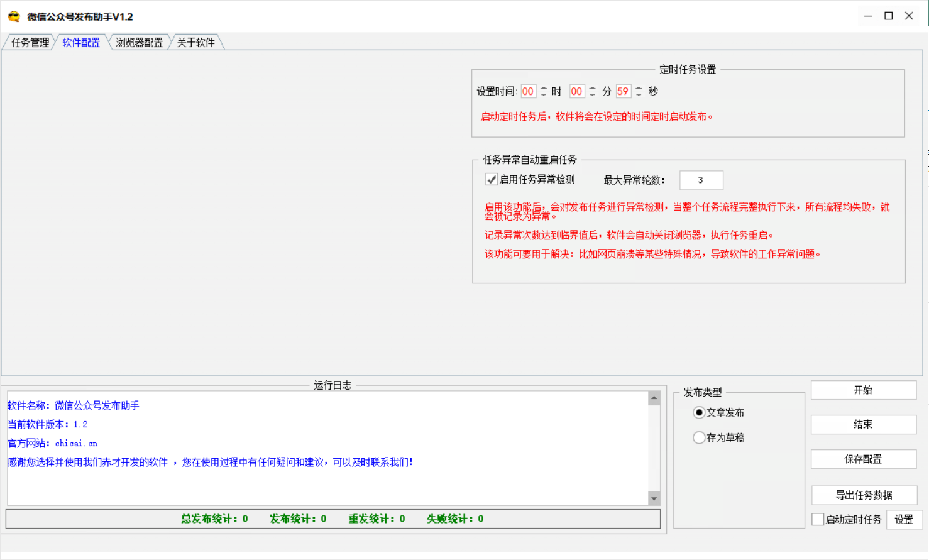Screen dimensions: 929x560
Task: Click the log scrollbar up arrow
Action: tap(654, 398)
